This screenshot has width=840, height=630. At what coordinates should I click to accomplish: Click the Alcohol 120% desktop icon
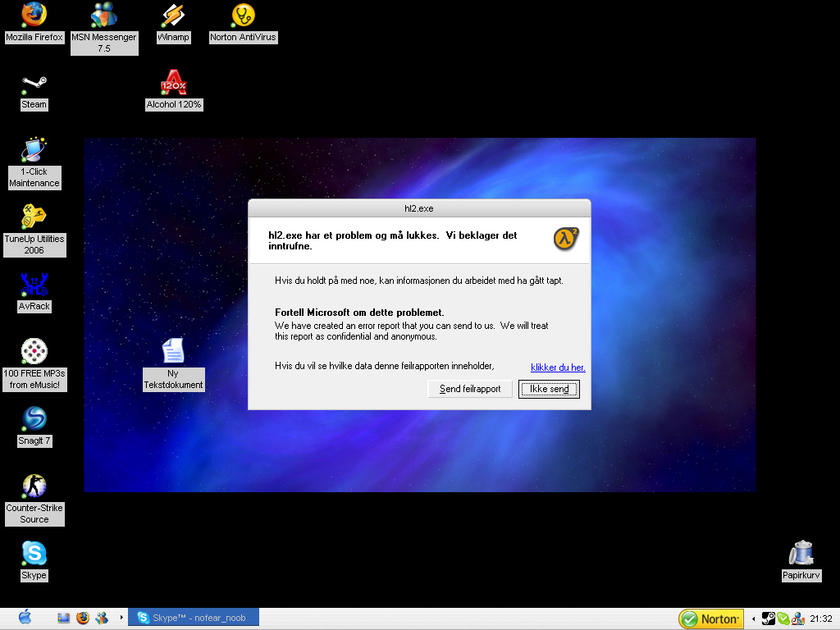pyautogui.click(x=174, y=90)
